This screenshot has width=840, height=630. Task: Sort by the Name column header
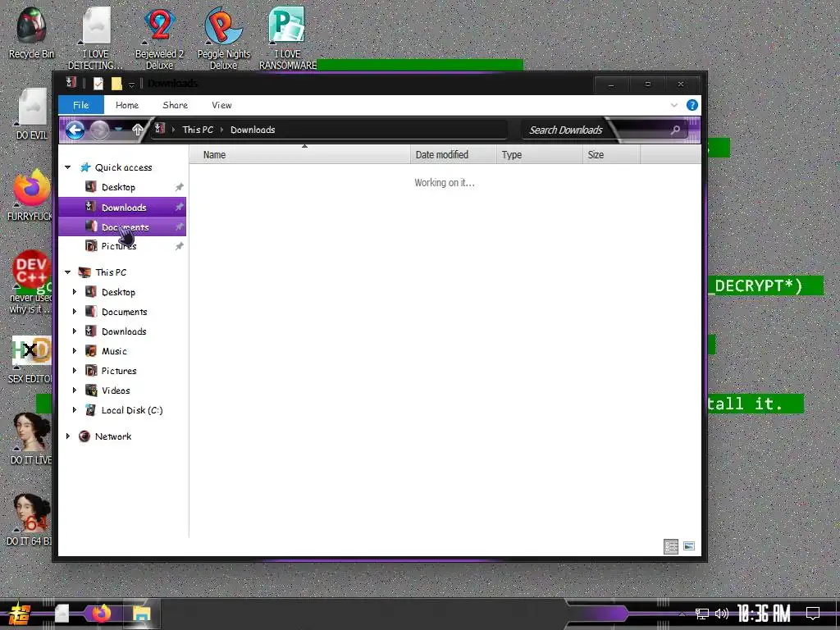point(300,154)
